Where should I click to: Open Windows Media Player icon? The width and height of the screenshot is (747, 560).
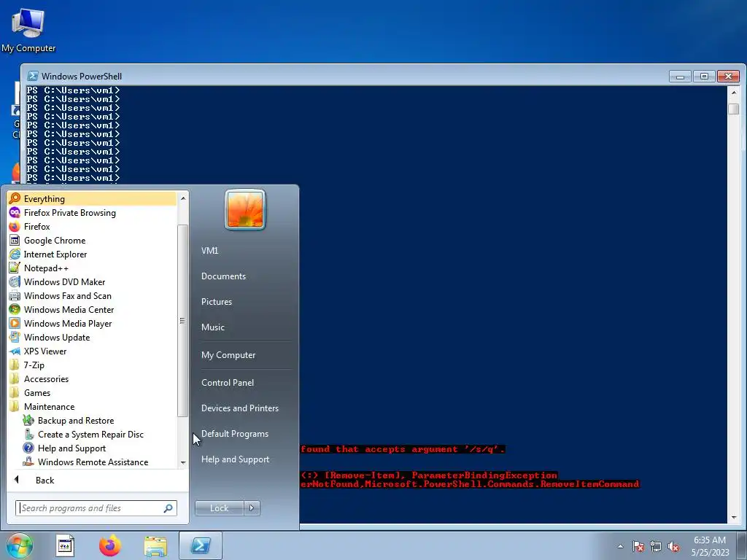15,323
